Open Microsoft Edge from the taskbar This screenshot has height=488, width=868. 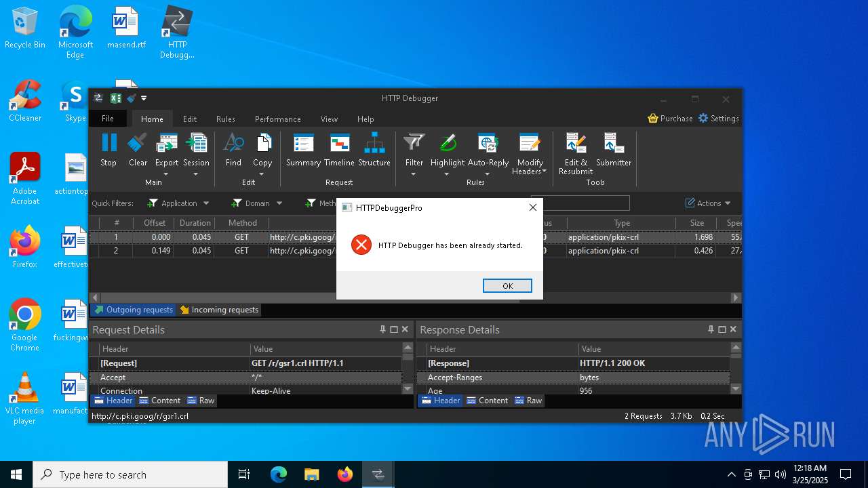(x=279, y=474)
